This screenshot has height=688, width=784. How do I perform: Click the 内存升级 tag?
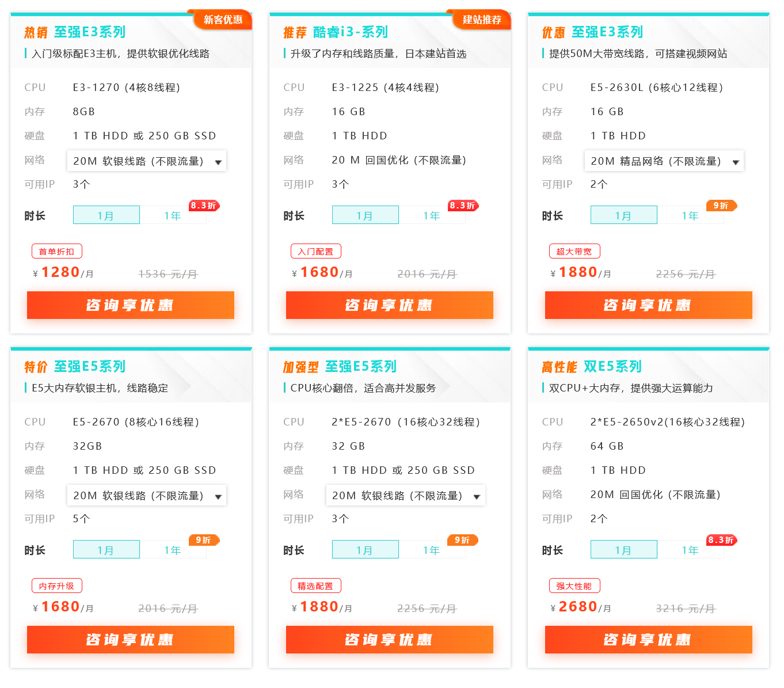[x=56, y=586]
